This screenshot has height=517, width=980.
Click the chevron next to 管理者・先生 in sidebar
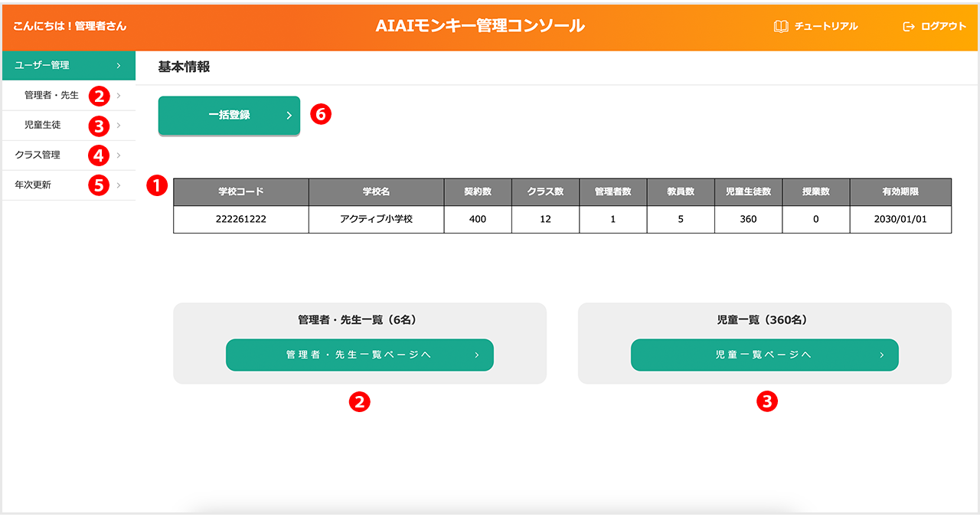click(x=119, y=96)
